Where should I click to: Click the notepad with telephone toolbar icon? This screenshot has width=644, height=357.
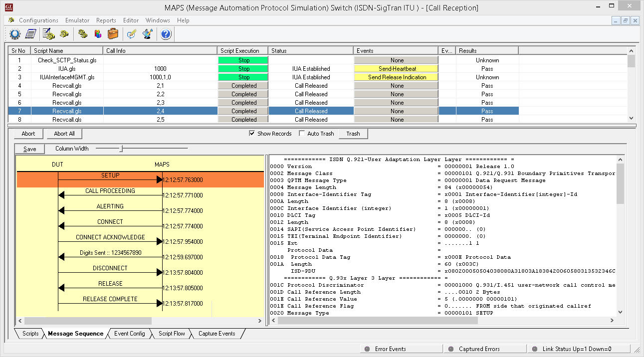[x=48, y=34]
